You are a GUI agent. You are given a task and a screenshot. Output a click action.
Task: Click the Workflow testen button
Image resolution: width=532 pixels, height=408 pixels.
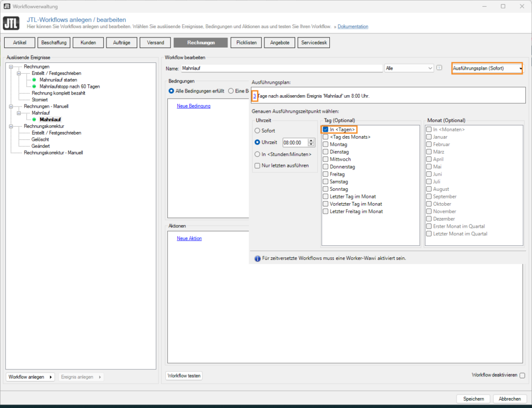pyautogui.click(x=183, y=375)
